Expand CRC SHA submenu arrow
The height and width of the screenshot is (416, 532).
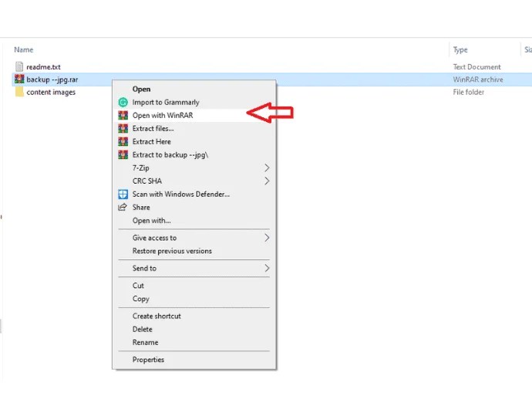tap(267, 181)
